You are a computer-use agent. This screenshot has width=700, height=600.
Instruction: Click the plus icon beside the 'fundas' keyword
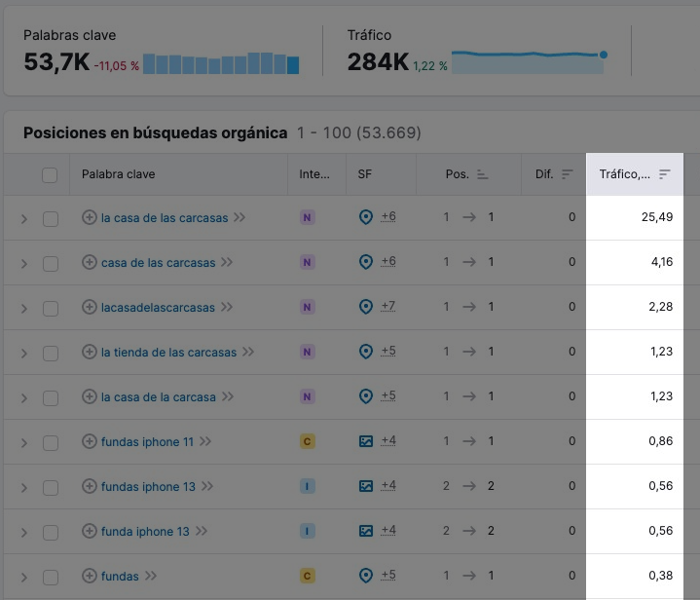[90, 576]
